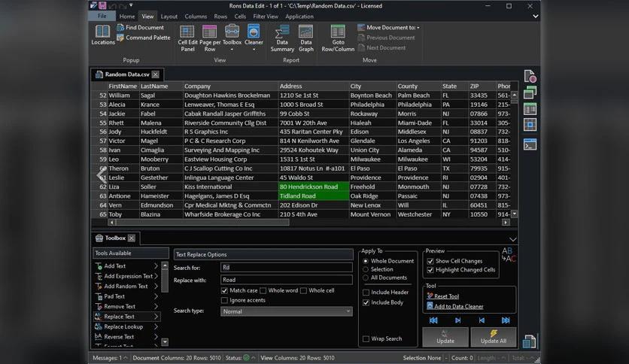Screen dimensions: 629x364
Task: Uncheck Highlight Changed Cells
Action: coord(431,270)
